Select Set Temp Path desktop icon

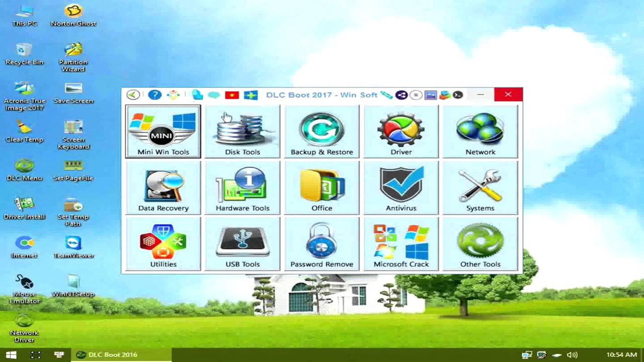pos(73,213)
